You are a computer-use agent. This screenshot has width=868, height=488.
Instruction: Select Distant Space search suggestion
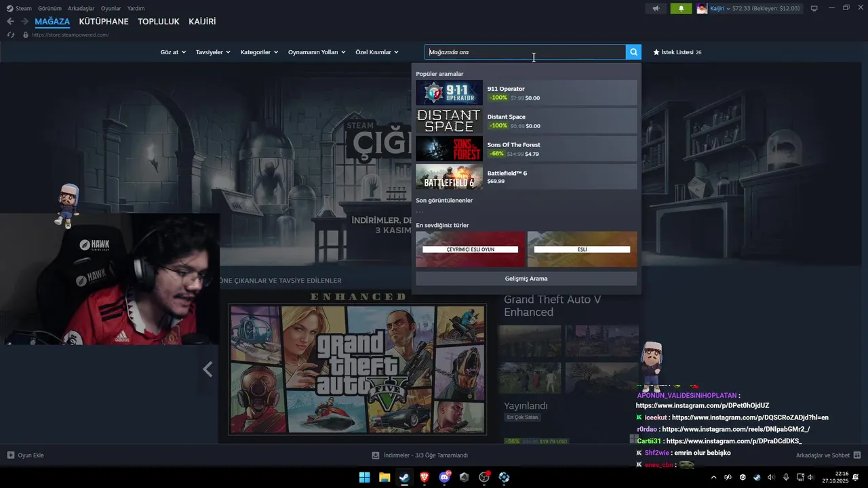[526, 121]
